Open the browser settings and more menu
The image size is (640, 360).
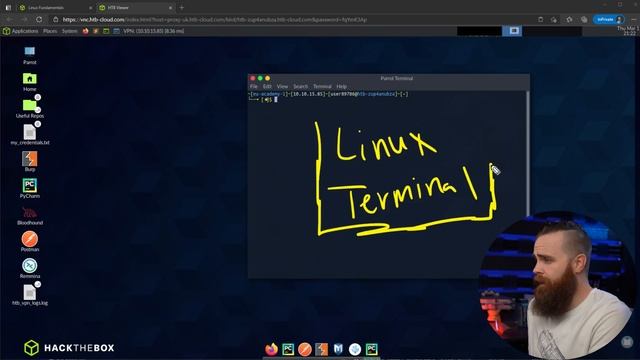coord(634,19)
